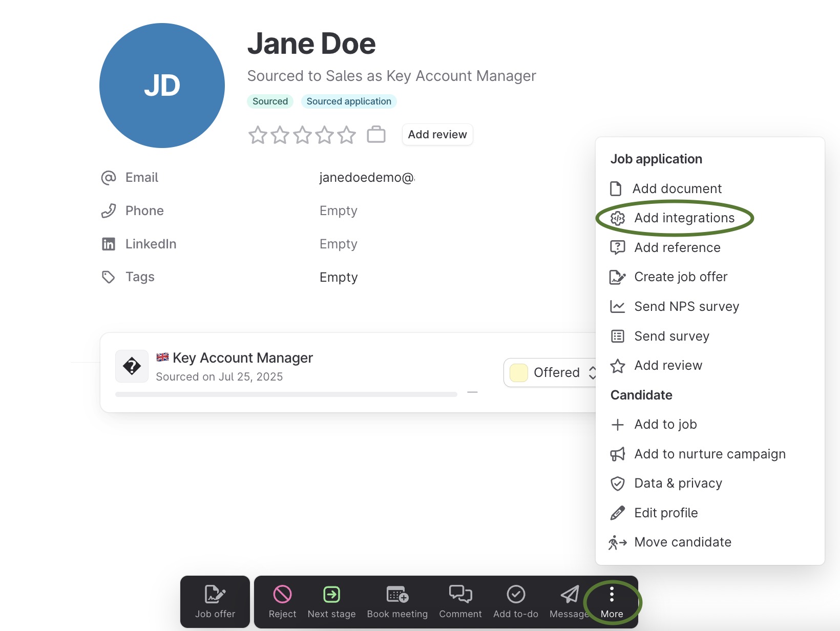Screen dimensions: 840x631
Task: Open the Book meeting calendar icon
Action: tap(397, 594)
